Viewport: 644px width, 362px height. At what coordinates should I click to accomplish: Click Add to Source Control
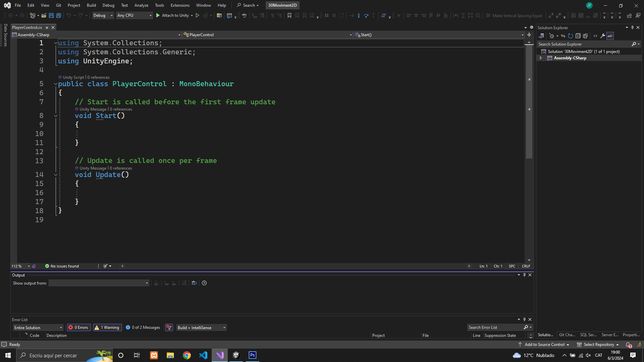pyautogui.click(x=544, y=345)
